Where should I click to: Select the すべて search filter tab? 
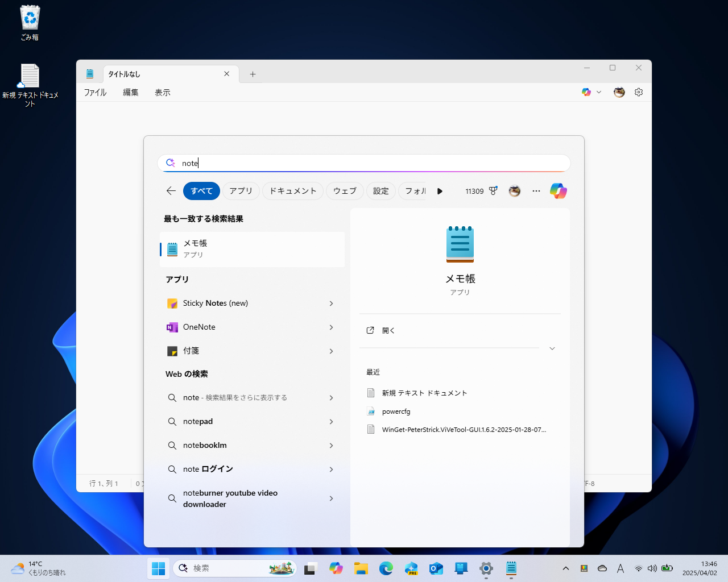click(x=201, y=191)
